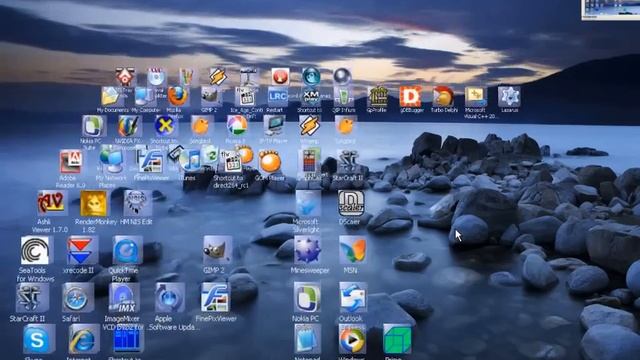The image size is (640, 360).
Task: Open the Notepad icon
Action: tap(307, 340)
